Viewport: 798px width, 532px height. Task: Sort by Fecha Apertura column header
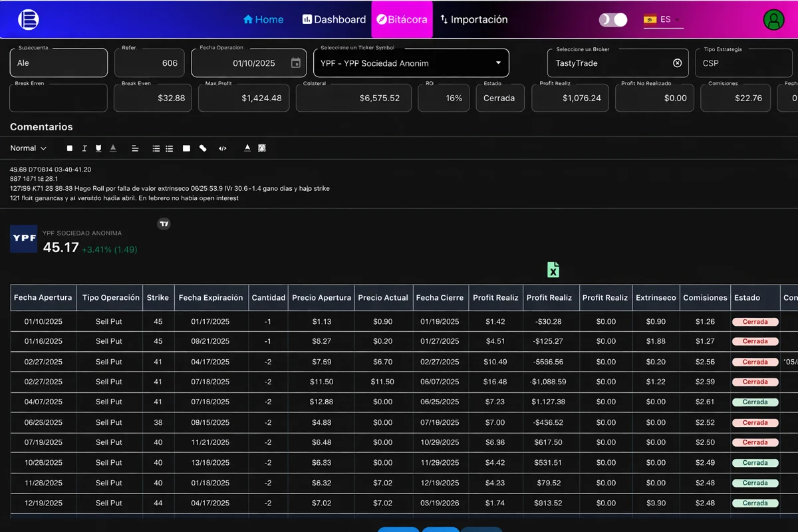(43, 298)
